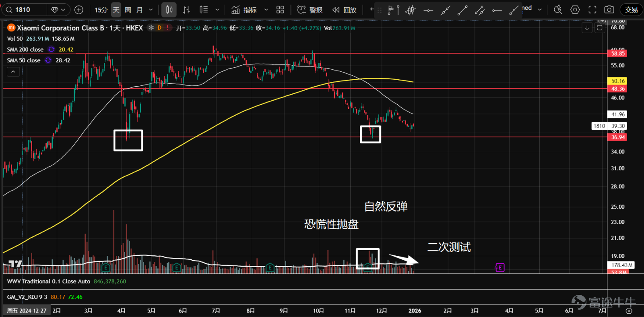Select the WWV Traditional indicator legend
Image resolution: width=644 pixels, height=317 pixels.
(49, 282)
